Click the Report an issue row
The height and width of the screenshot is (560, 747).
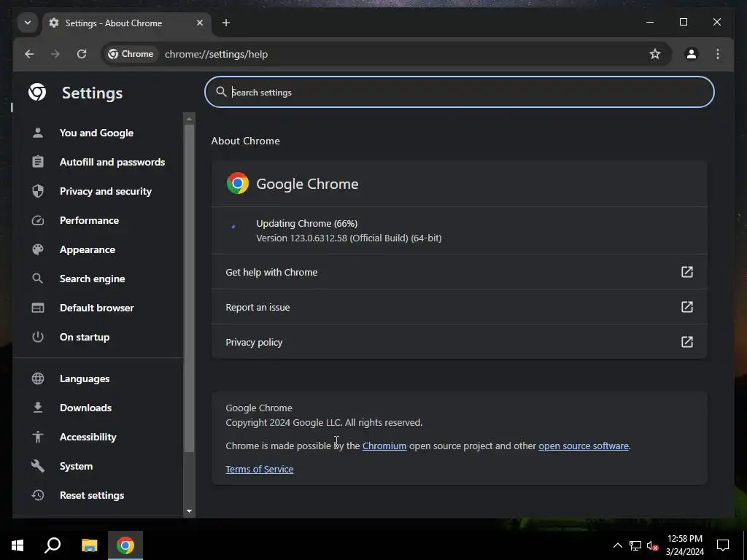460,307
